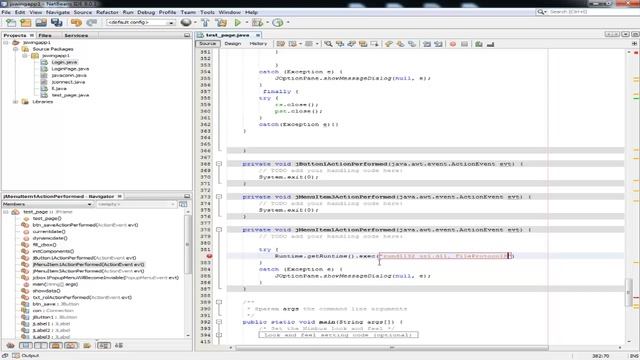
Task: Minimize the Projects panel
Action: pos(187,36)
